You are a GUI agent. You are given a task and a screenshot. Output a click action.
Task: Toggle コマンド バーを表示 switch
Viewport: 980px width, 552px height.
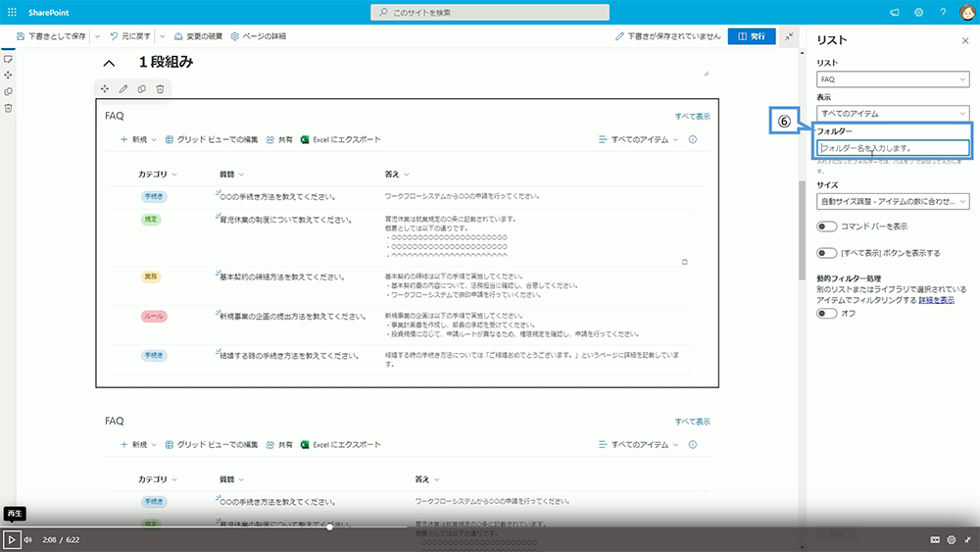tap(826, 226)
